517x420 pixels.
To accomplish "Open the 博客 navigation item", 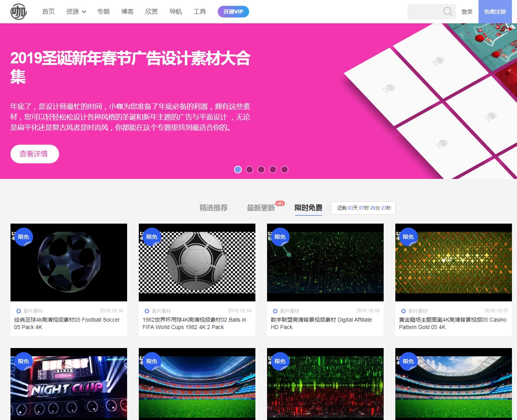I will point(128,12).
